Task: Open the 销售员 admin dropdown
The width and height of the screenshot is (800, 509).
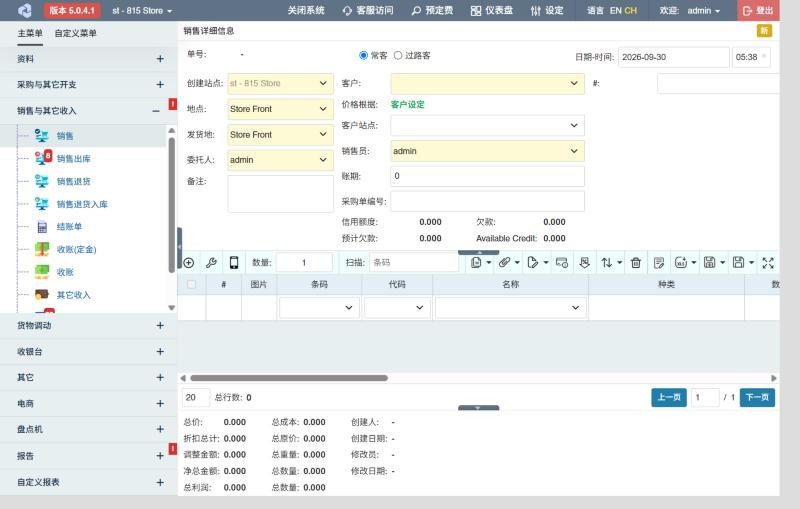Action: [x=487, y=151]
